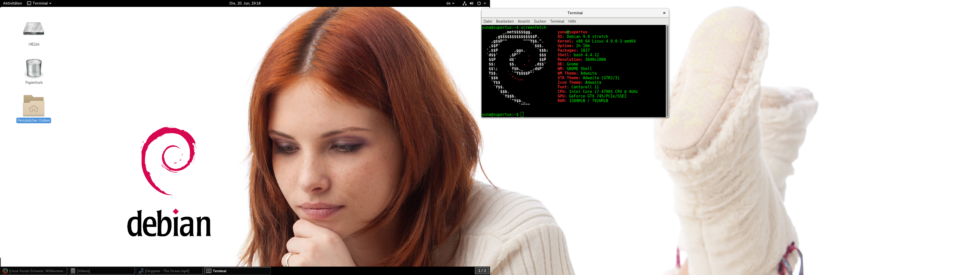This screenshot has height=275, width=980.
Task: Open the Ansicht menu
Action: [x=523, y=22]
